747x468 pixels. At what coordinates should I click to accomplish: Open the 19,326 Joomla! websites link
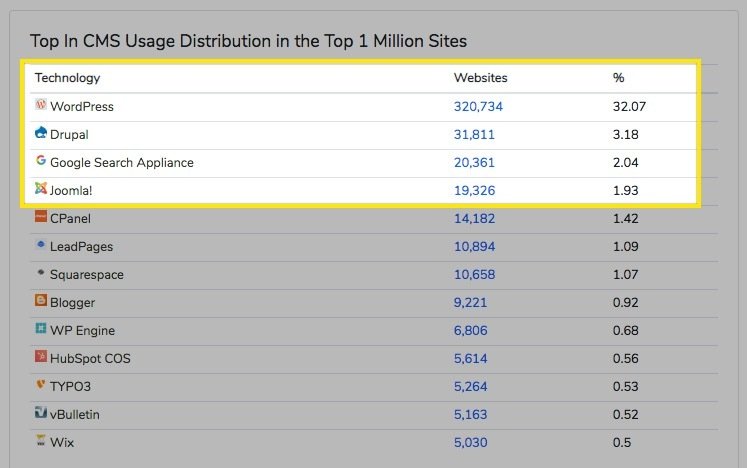pyautogui.click(x=474, y=191)
